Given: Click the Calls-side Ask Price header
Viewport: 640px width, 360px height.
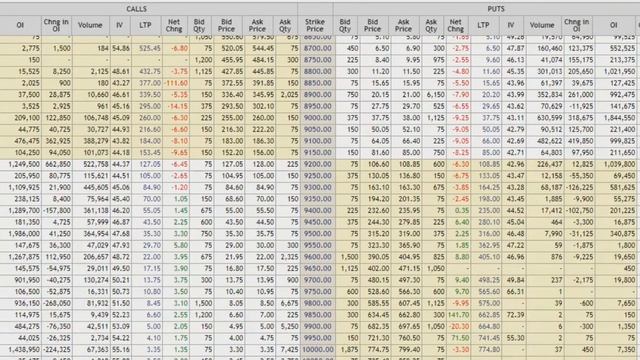Looking at the screenshot, I should pyautogui.click(x=257, y=25).
